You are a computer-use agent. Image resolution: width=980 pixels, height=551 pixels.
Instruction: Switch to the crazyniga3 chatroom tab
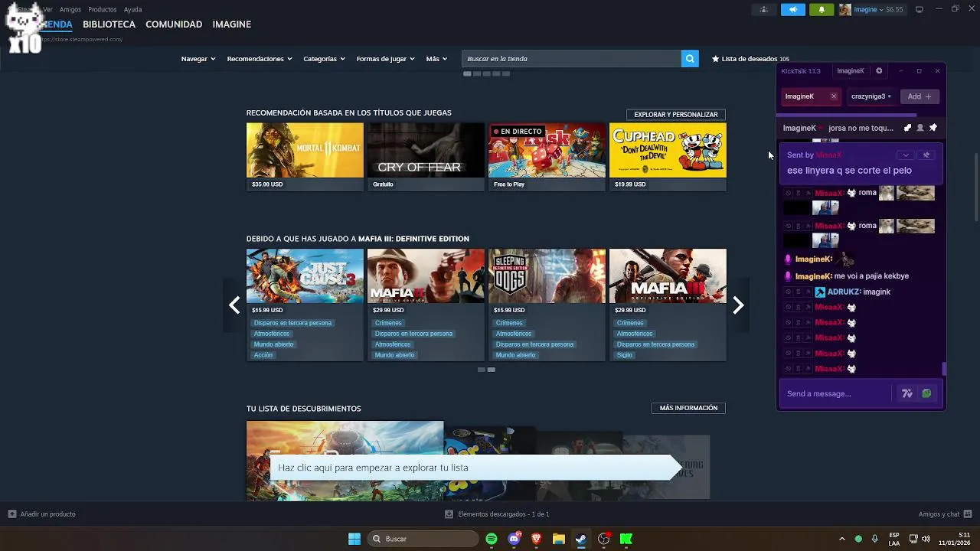(871, 96)
